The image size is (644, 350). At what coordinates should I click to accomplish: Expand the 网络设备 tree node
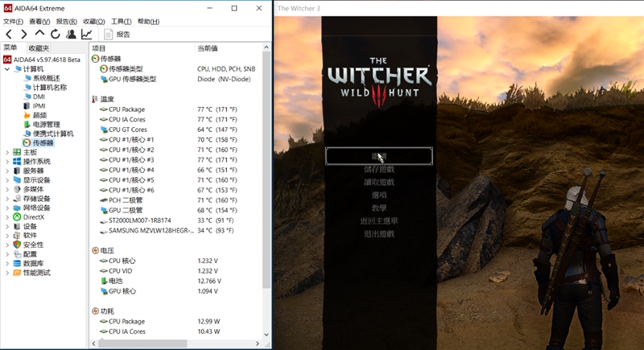pos(7,208)
